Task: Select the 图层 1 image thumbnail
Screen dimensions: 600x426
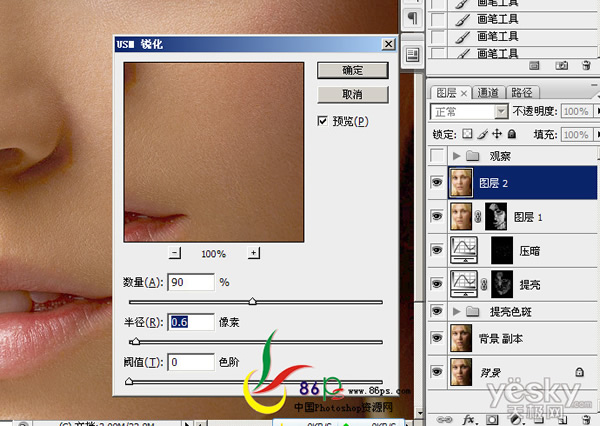Action: (x=461, y=216)
